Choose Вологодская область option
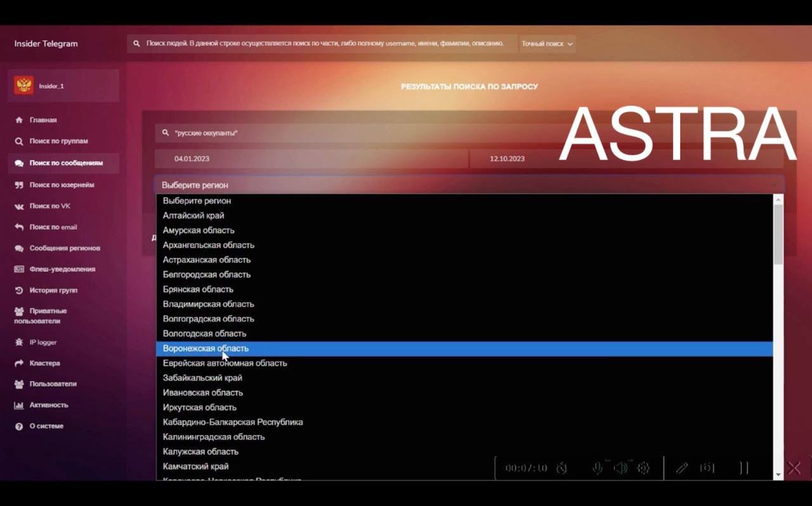 pos(464,334)
